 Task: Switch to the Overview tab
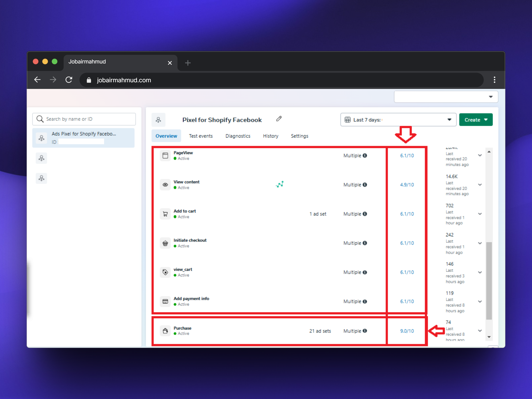pyautogui.click(x=166, y=136)
